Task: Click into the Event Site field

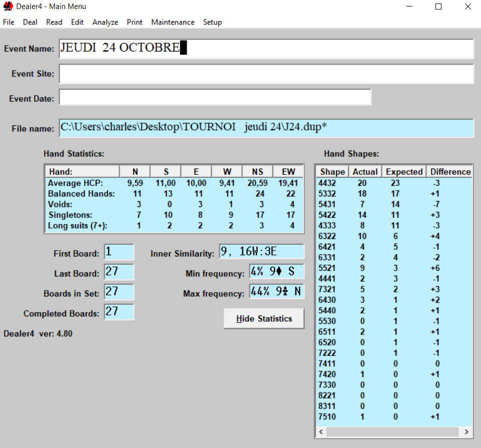Action: [x=266, y=73]
